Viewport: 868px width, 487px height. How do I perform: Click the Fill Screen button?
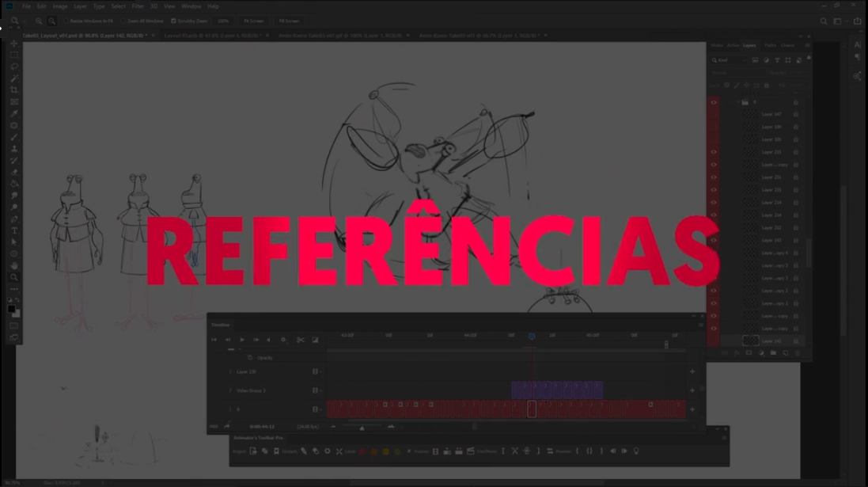(288, 21)
